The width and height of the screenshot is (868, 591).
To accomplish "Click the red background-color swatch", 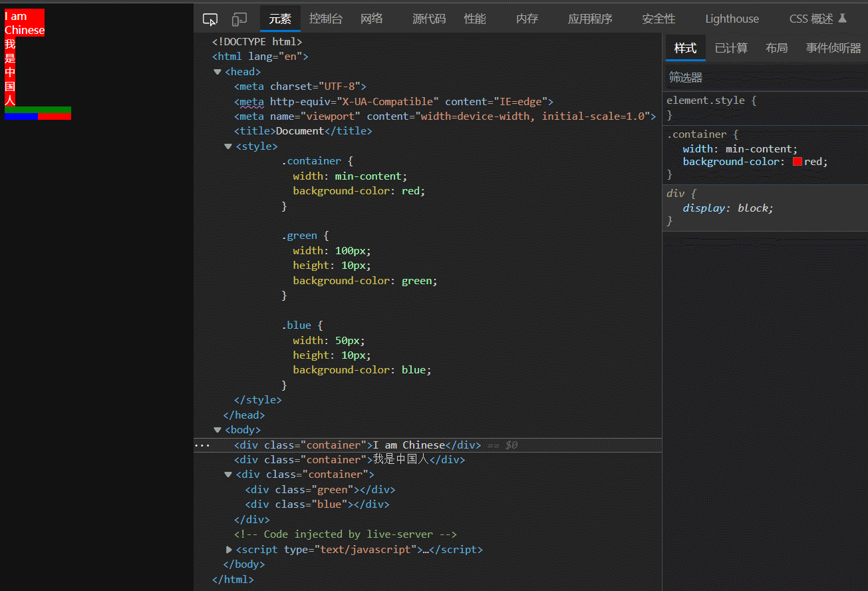I will (797, 162).
